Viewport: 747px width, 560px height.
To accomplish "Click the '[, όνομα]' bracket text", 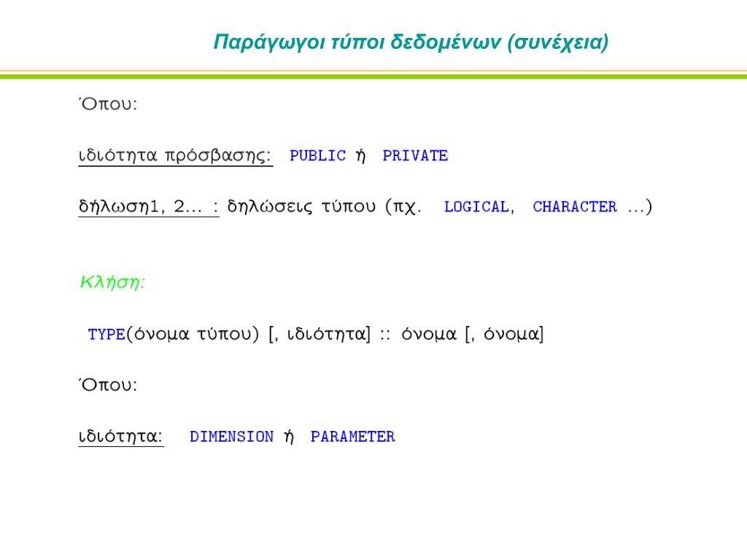I will pos(504,334).
